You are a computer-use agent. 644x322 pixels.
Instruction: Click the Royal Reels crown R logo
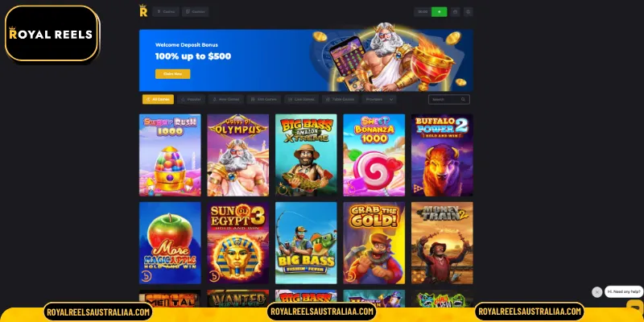143,10
